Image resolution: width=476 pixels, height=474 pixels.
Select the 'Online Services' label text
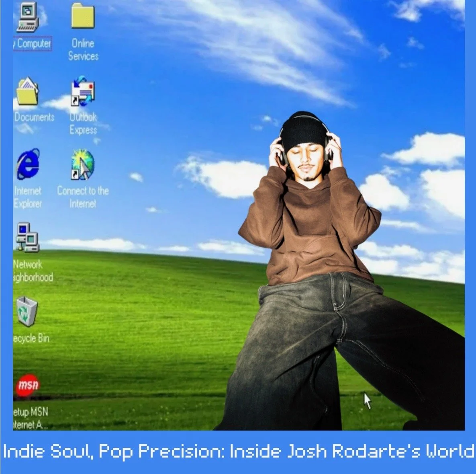[83, 49]
